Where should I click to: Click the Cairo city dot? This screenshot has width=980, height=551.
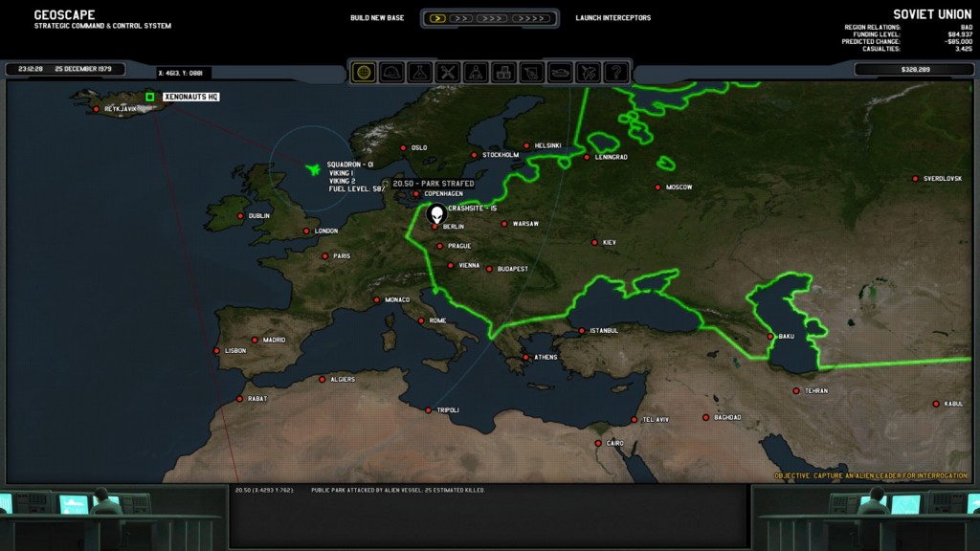pos(598,444)
